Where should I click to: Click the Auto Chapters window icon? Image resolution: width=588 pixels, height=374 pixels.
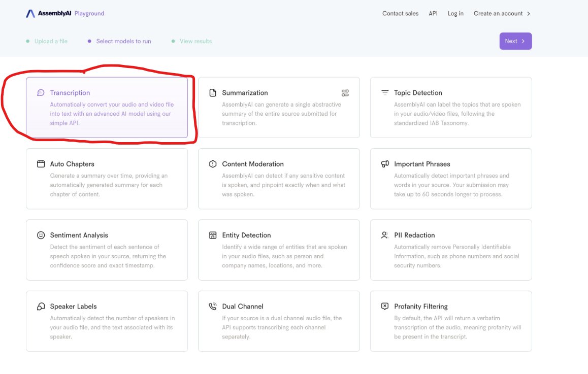click(41, 164)
